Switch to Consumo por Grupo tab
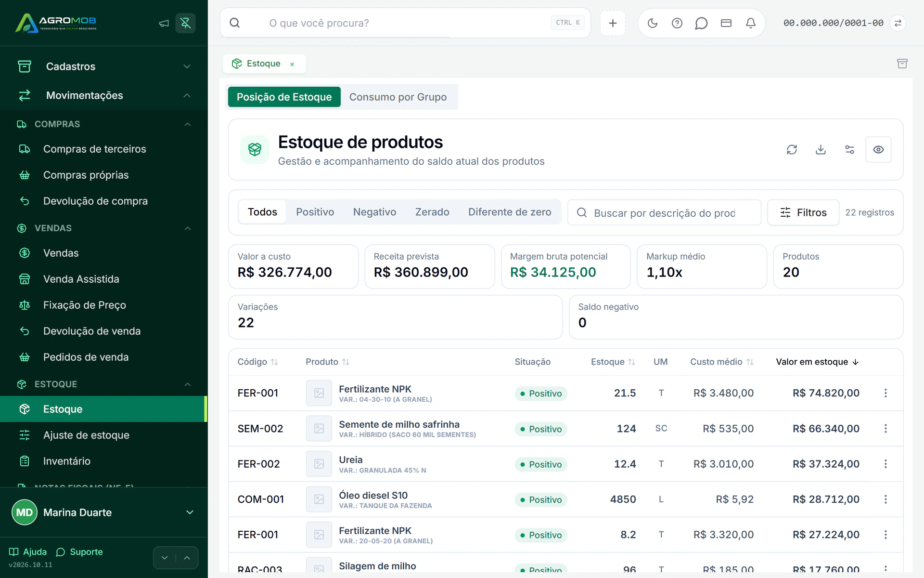924x578 pixels. [398, 97]
